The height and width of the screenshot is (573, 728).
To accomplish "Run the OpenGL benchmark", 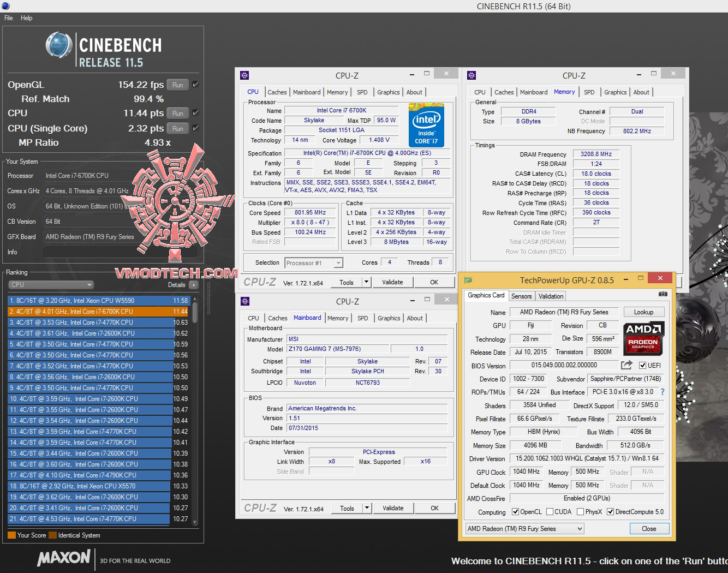I will pos(178,85).
